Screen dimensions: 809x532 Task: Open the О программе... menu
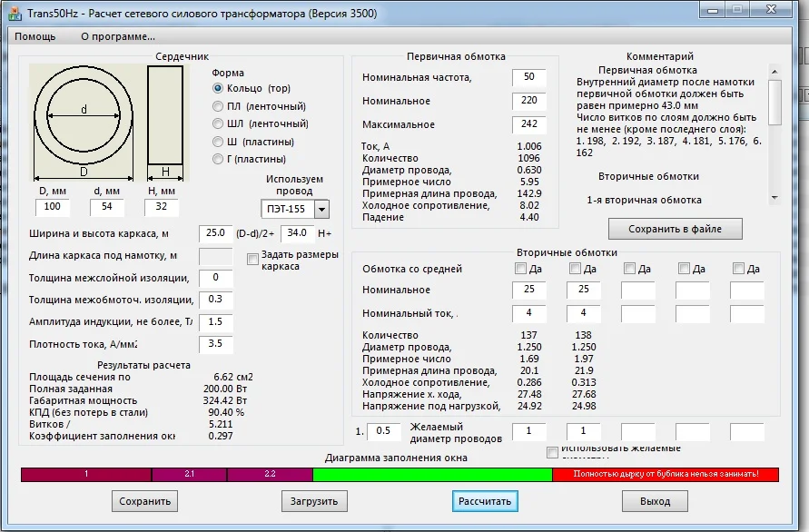(118, 36)
